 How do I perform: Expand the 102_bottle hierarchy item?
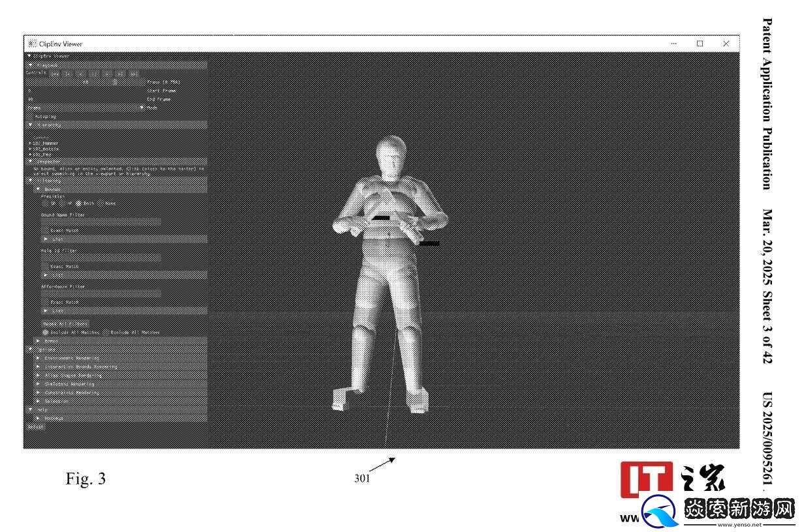(x=30, y=149)
